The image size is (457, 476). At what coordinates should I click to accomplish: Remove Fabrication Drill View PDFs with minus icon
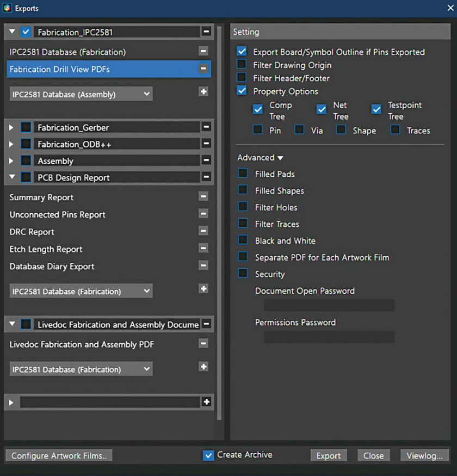click(x=203, y=69)
